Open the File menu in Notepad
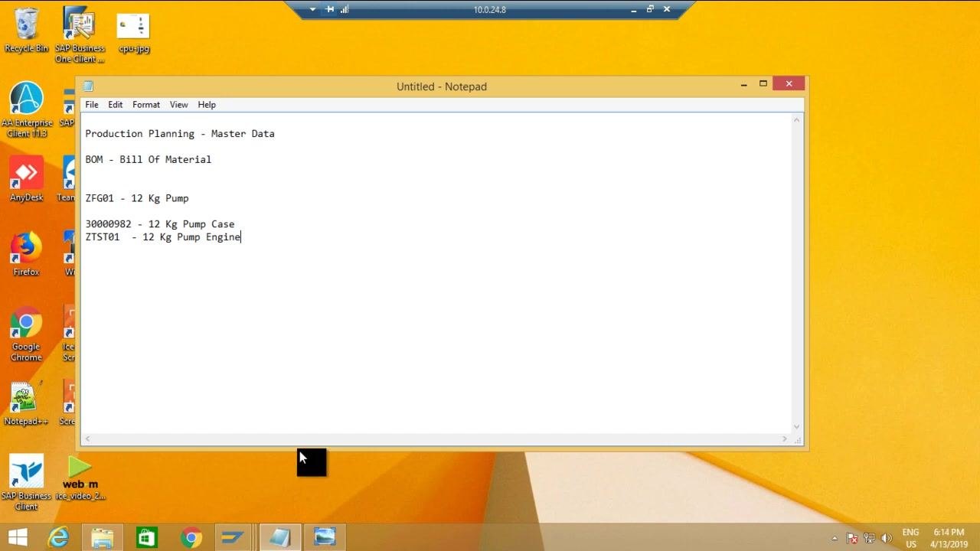The height and width of the screenshot is (551, 980). point(92,105)
